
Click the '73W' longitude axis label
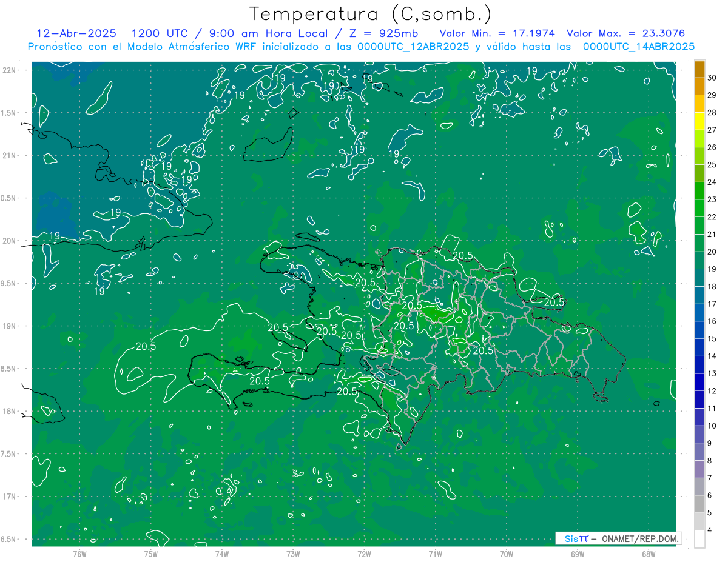[293, 554]
